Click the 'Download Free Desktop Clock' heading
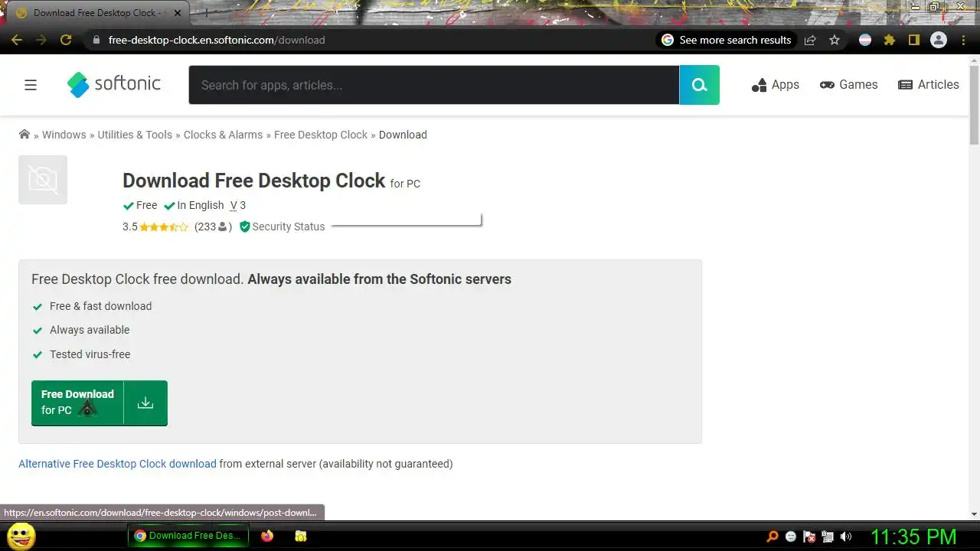Image resolution: width=980 pixels, height=551 pixels. point(253,181)
